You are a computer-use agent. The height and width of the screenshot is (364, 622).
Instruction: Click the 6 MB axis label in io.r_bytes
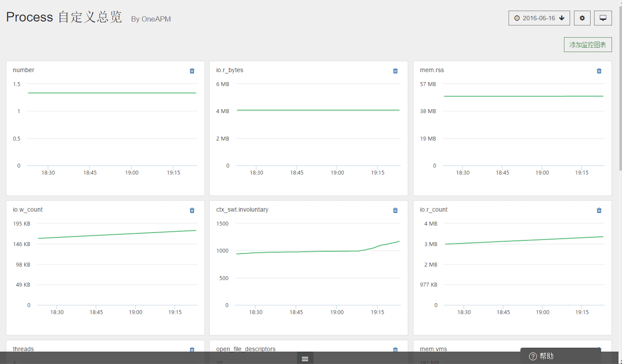pos(223,84)
